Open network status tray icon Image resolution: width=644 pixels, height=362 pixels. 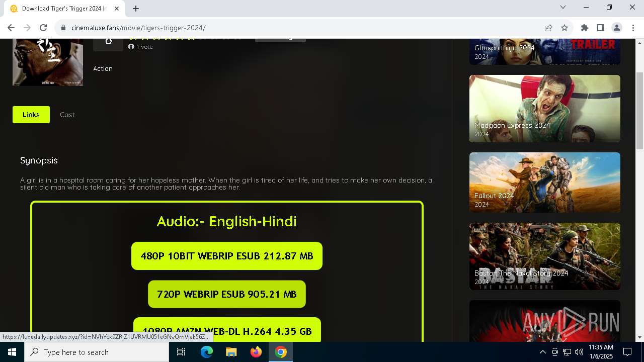pos(567,352)
